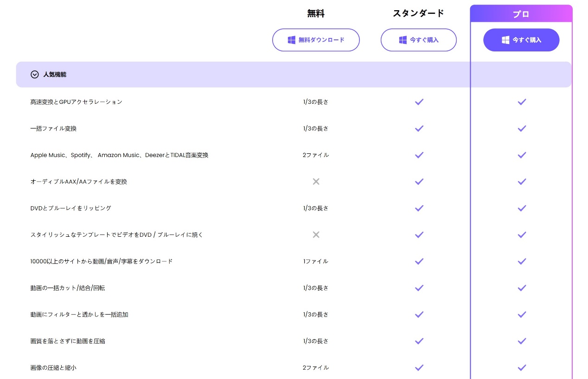Click the 動画の一括カット/結合/回転 label
Viewport: 588px width, 379px height.
point(68,288)
